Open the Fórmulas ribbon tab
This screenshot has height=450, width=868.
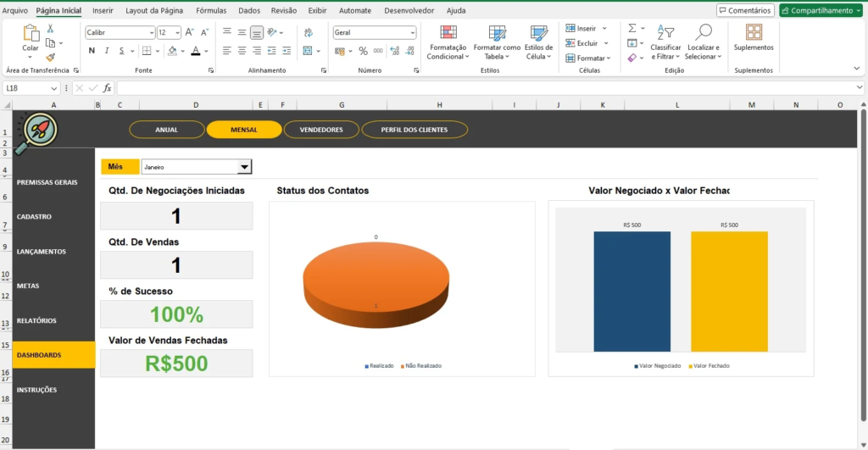pyautogui.click(x=211, y=11)
